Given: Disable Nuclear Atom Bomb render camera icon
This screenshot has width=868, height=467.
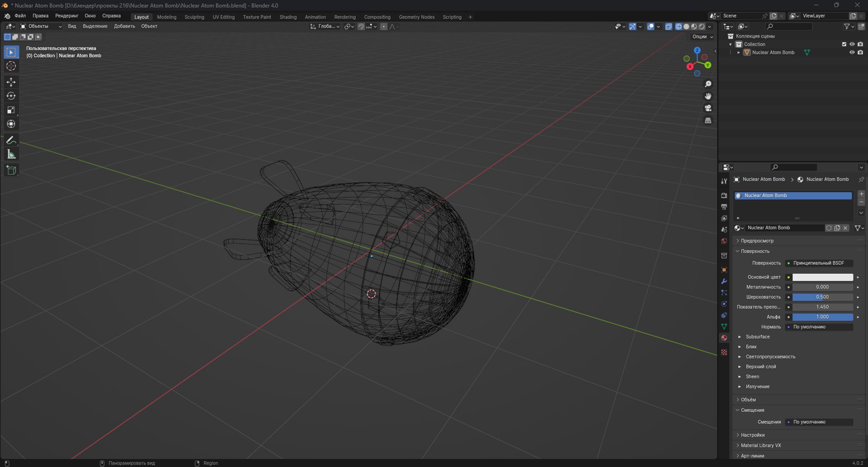Looking at the screenshot, I should (860, 52).
